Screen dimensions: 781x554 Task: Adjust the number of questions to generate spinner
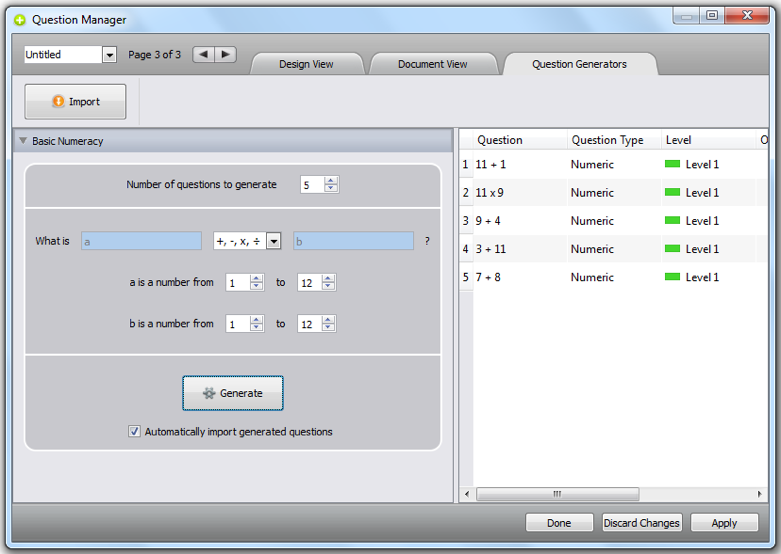pos(331,185)
